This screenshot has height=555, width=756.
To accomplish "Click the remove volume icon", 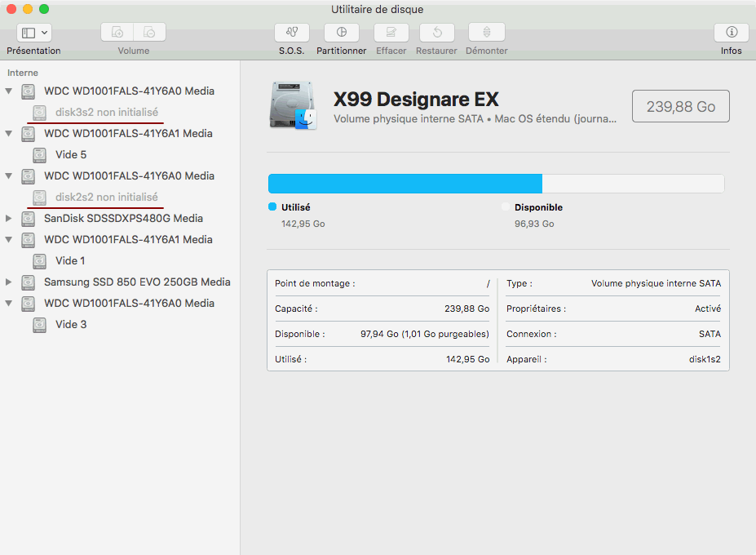I will (x=149, y=33).
